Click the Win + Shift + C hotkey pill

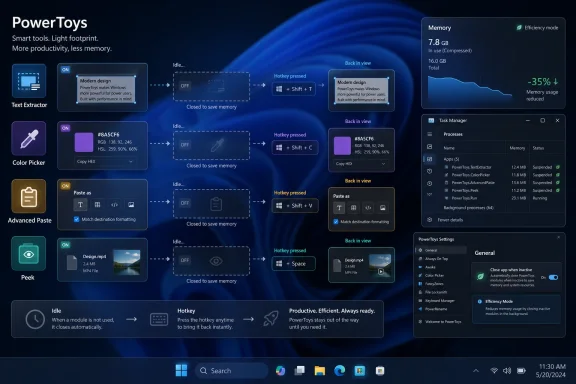pos(295,148)
